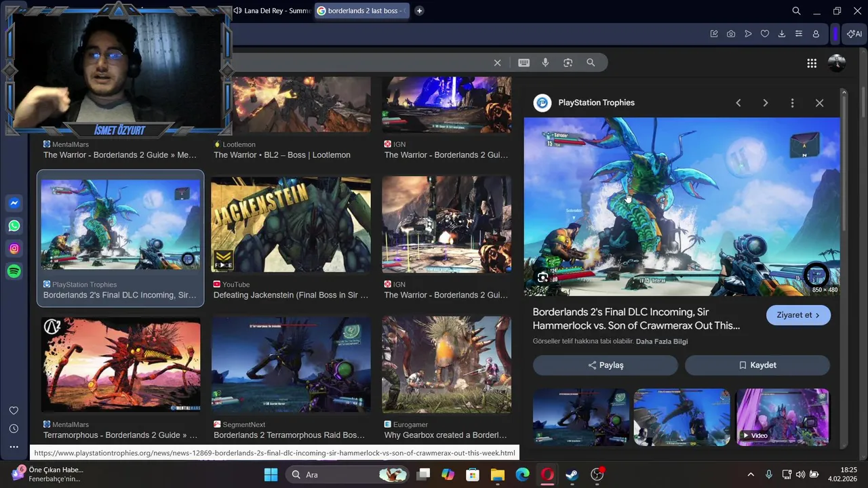Image resolution: width=868 pixels, height=488 pixels.
Task: Share the image with the Paylaş button
Action: click(x=605, y=365)
